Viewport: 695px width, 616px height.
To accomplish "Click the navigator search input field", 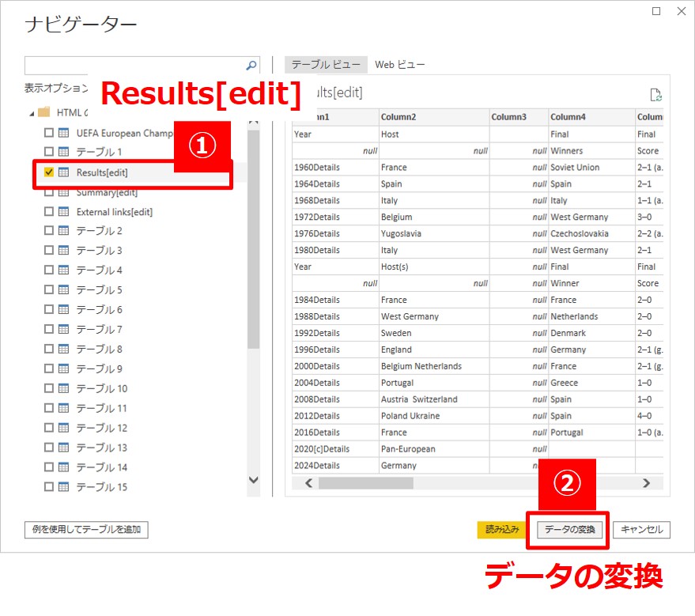I will tap(134, 66).
